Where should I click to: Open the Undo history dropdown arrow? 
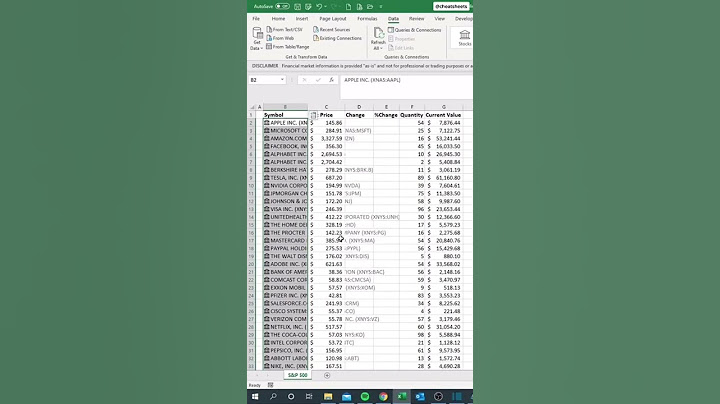[x=325, y=6]
